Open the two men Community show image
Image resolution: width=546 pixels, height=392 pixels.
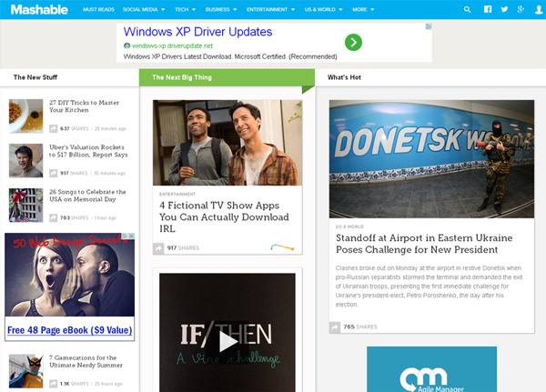(227, 143)
